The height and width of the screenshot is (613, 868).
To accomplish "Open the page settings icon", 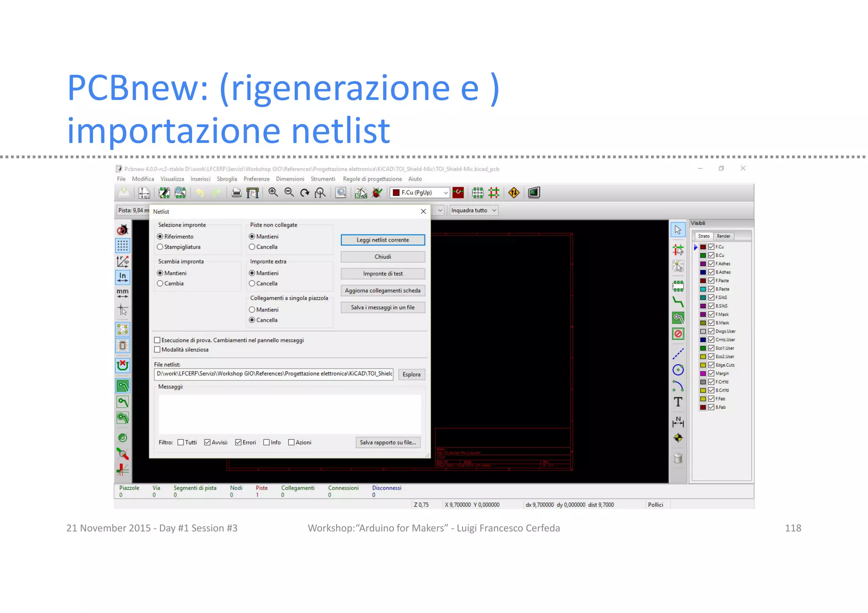I will pyautogui.click(x=144, y=193).
